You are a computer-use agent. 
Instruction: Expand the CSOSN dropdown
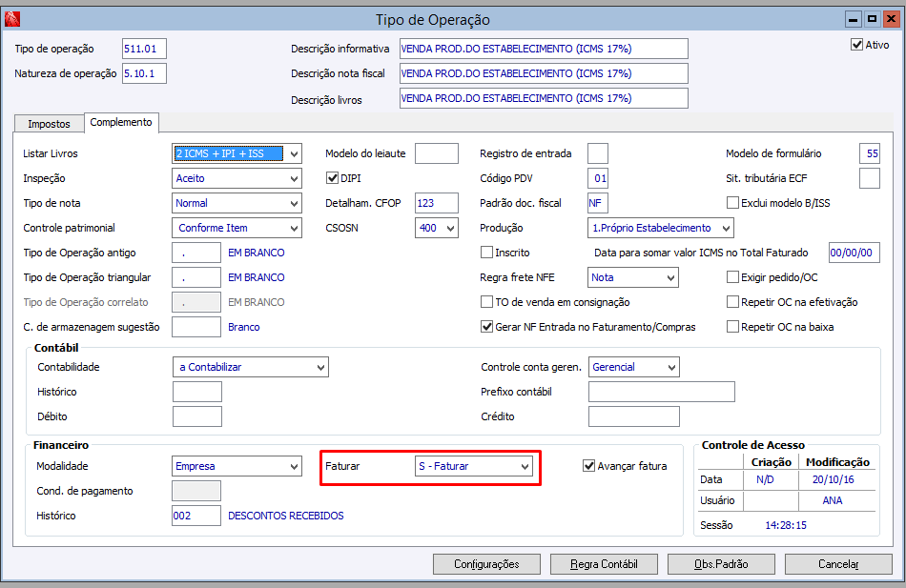point(450,228)
